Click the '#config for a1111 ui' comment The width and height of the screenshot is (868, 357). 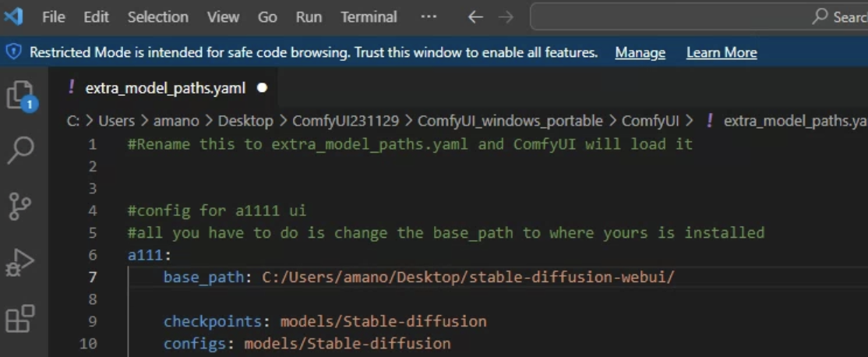click(x=217, y=211)
